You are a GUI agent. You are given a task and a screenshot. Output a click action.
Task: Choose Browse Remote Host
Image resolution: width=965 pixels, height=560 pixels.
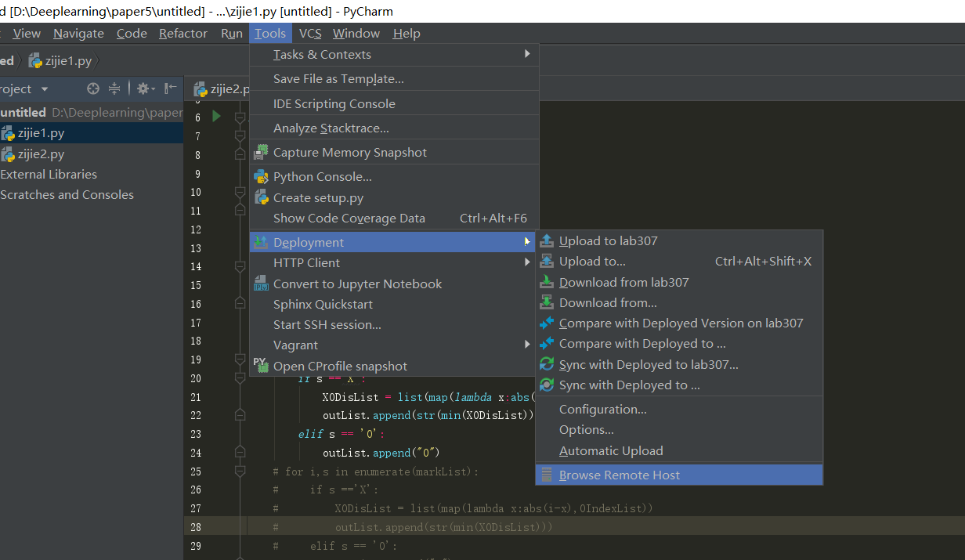coord(679,475)
